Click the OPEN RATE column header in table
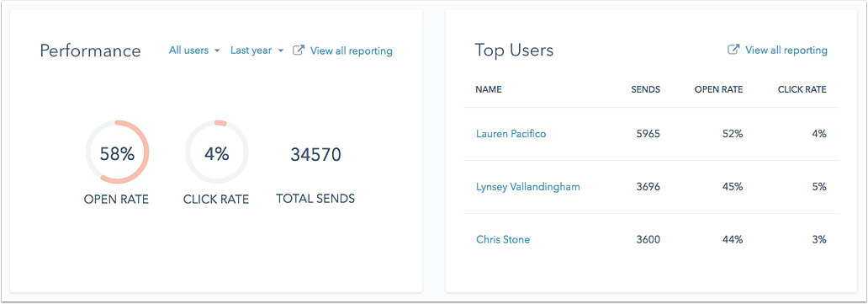The width and height of the screenshot is (868, 304). (x=718, y=89)
